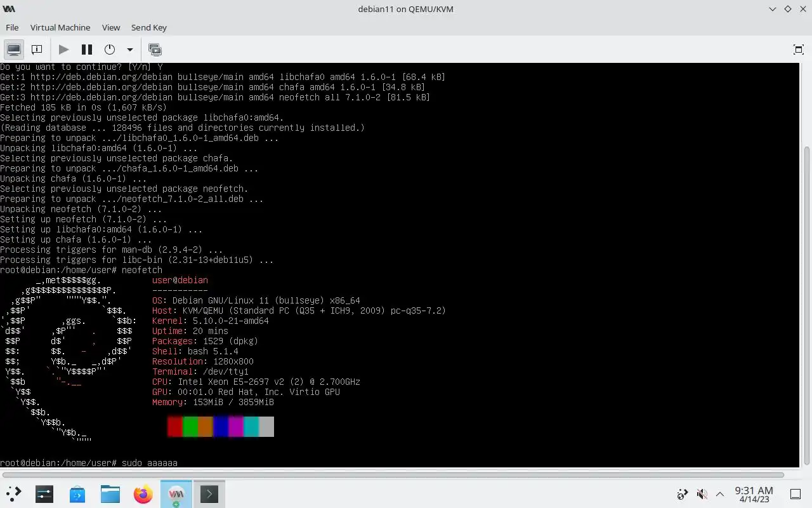The height and width of the screenshot is (508, 812).
Task: Launch Firefox from the taskbar
Action: point(143,493)
